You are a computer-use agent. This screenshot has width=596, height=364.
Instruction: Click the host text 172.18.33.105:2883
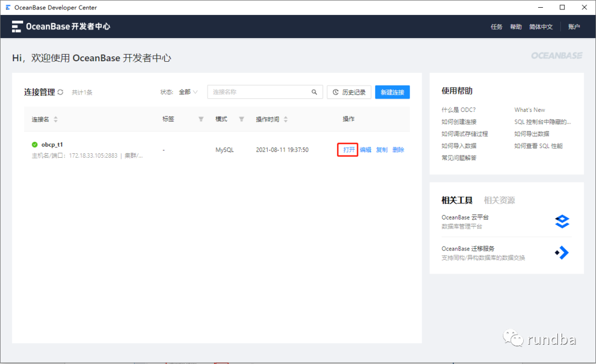click(93, 156)
